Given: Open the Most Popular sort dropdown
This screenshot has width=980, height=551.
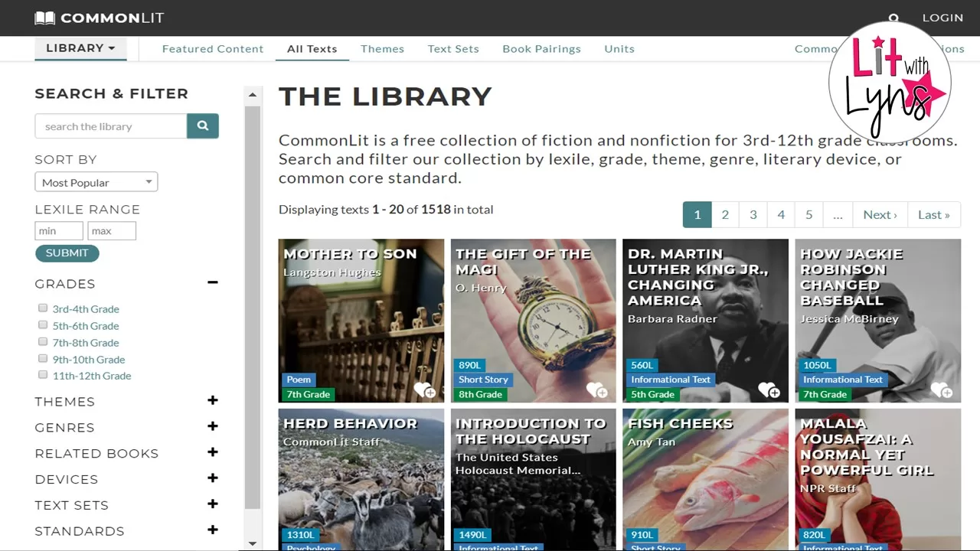Looking at the screenshot, I should 96,182.
